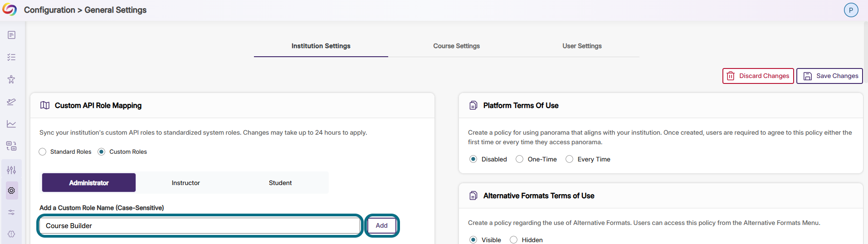Click the Configuration > General Settings breadcrumb
Viewport: 868px width, 244px height.
click(85, 10)
